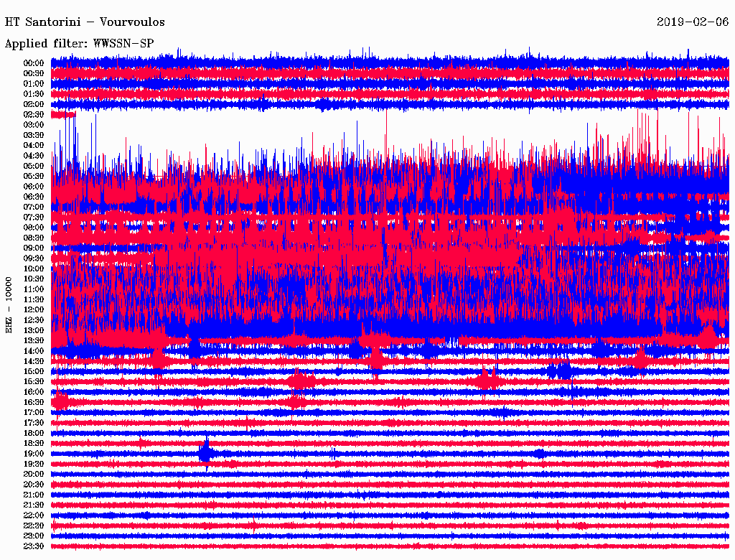Click the blue seismic burst on the 19:00 trace
Image resolution: width=735 pixels, height=560 pixels.
[x=206, y=453]
